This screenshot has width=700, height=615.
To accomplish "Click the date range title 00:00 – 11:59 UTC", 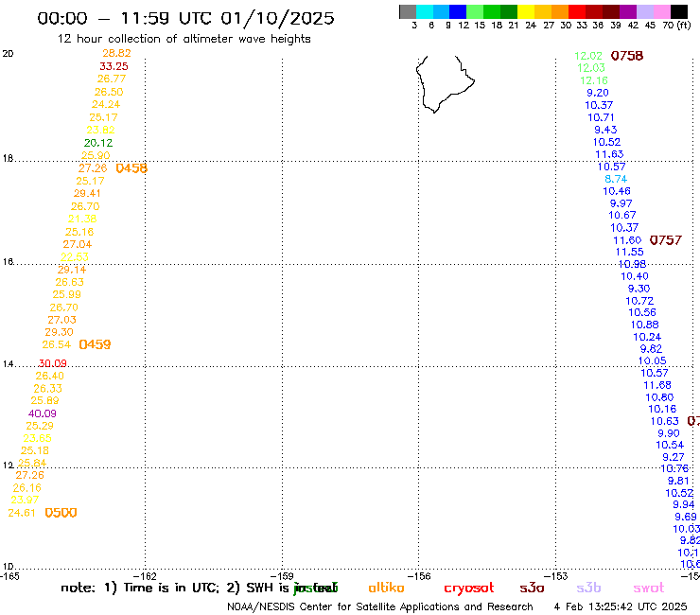I will (185, 18).
